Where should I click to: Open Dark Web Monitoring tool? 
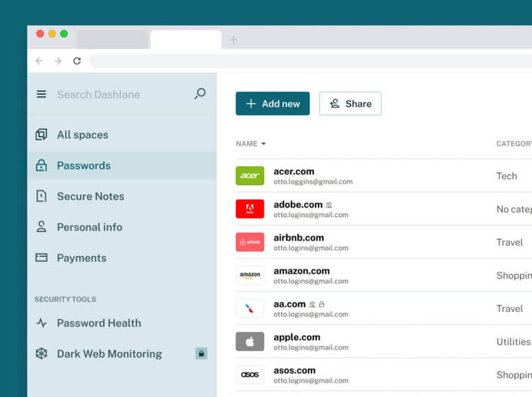pyautogui.click(x=122, y=354)
